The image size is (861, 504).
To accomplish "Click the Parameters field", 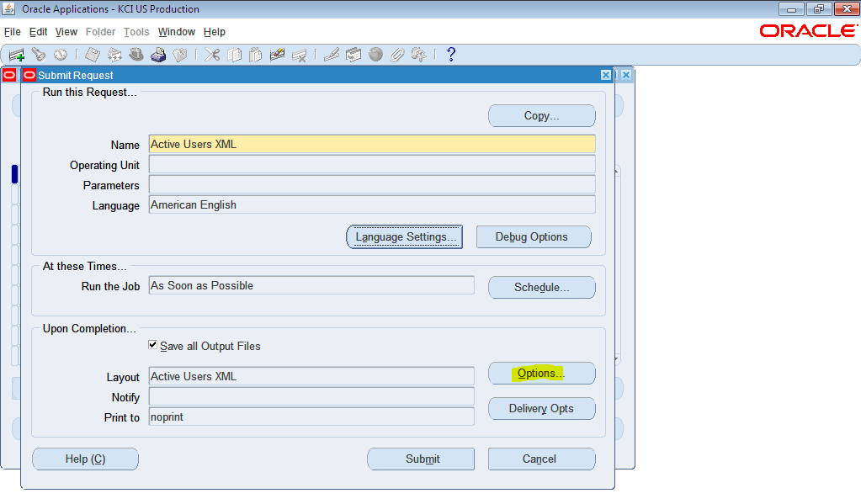I will tap(372, 184).
